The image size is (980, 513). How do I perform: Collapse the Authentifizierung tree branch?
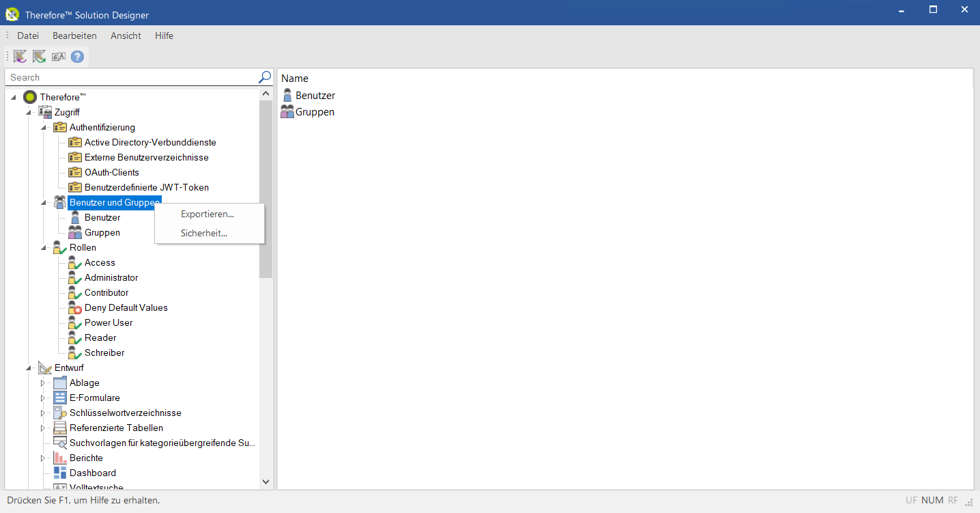pyautogui.click(x=43, y=127)
